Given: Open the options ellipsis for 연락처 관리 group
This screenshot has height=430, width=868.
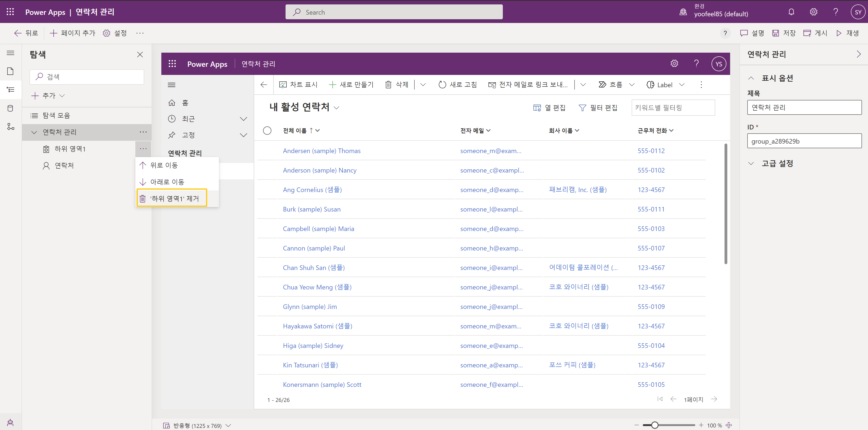Looking at the screenshot, I should coord(143,132).
